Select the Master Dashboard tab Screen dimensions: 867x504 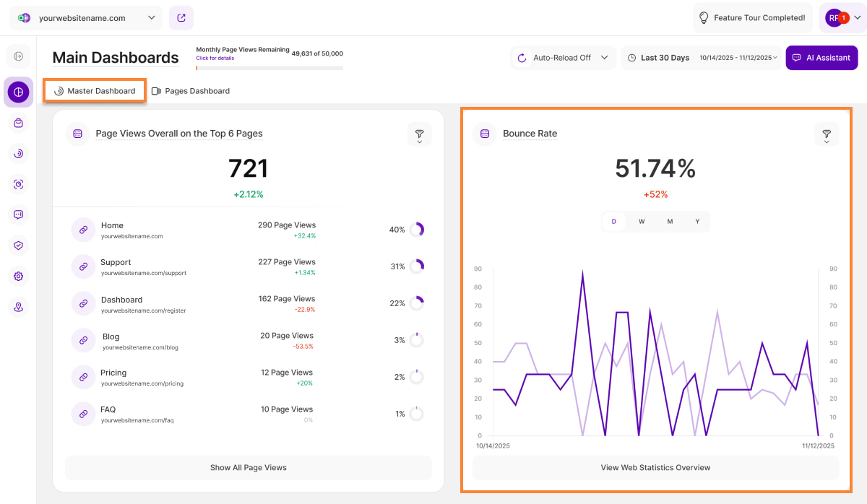[x=95, y=91]
